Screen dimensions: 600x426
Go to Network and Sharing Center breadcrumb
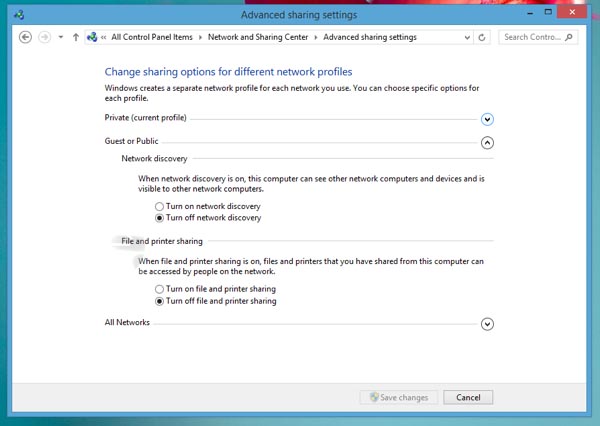[x=260, y=37]
